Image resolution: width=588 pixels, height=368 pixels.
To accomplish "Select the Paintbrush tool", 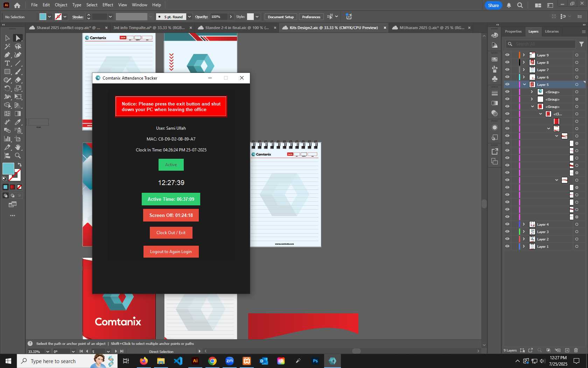I will click(18, 71).
